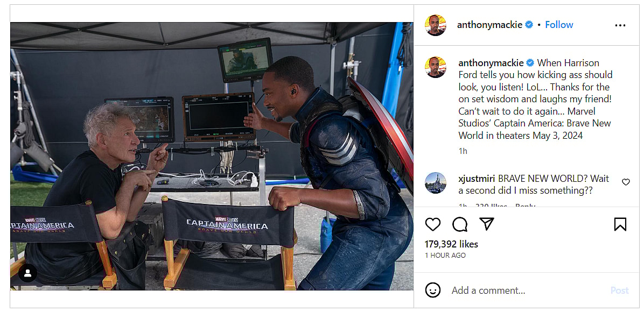The width and height of the screenshot is (644, 312).
Task: Click anthonymackie username in header
Action: [489, 25]
